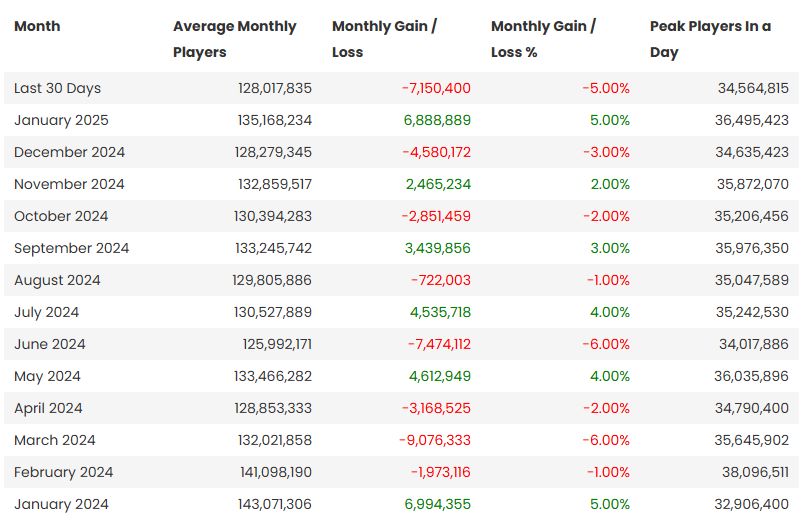Click the Monthly Gain / Loss header
The image size is (811, 520).
coord(393,39)
